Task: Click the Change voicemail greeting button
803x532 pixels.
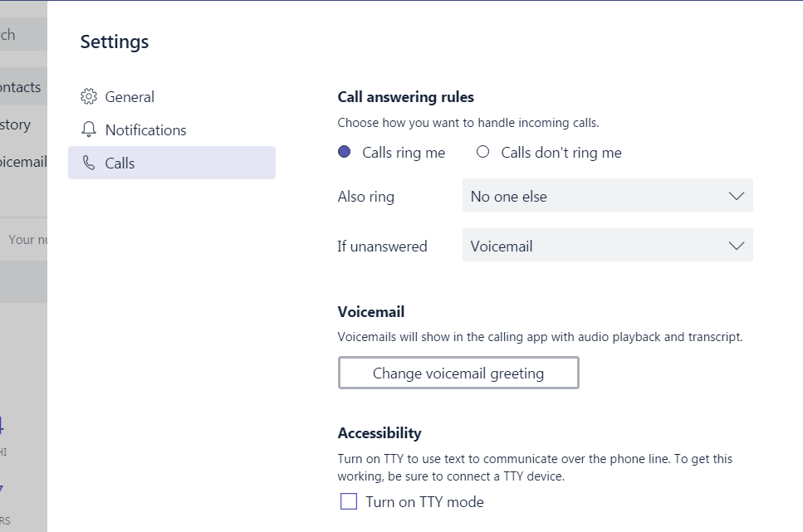Action: click(x=458, y=373)
